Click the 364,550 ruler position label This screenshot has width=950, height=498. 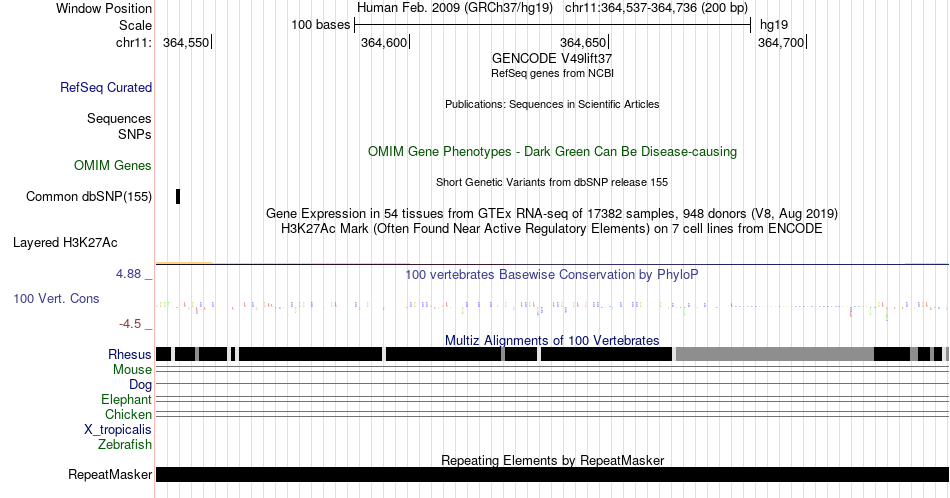186,42
